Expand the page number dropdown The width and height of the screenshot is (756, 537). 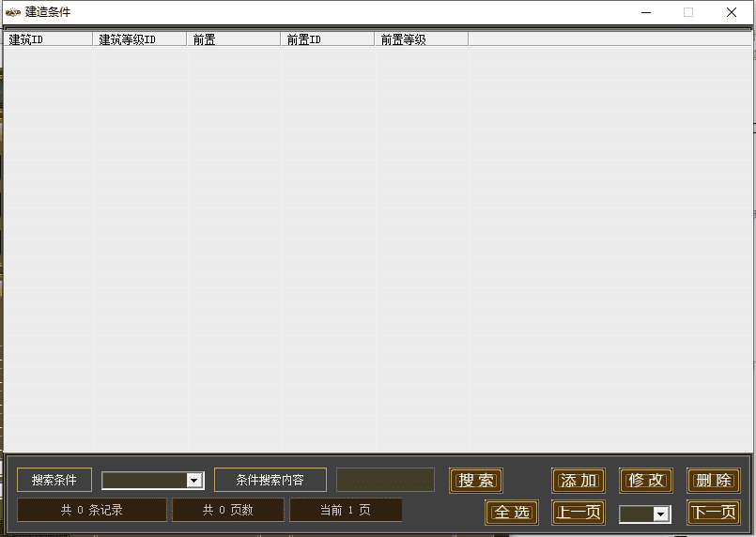click(661, 514)
